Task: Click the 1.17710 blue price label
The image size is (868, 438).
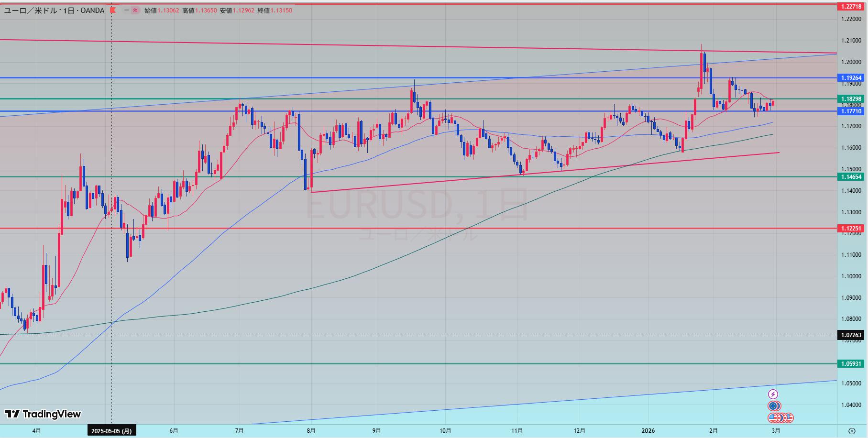Action: tap(851, 111)
